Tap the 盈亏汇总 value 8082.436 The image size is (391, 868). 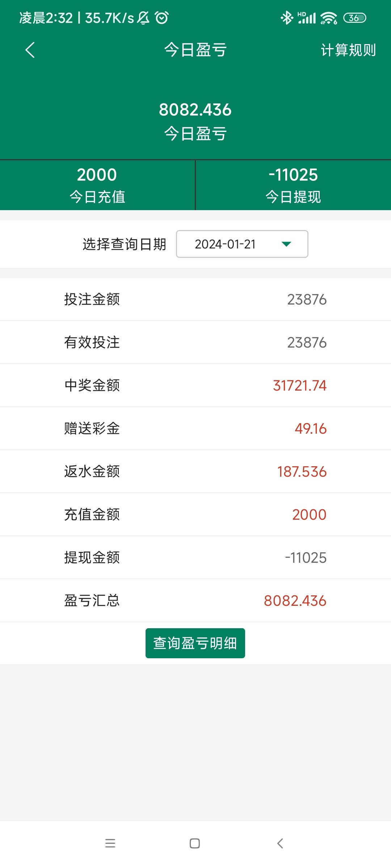pos(295,601)
